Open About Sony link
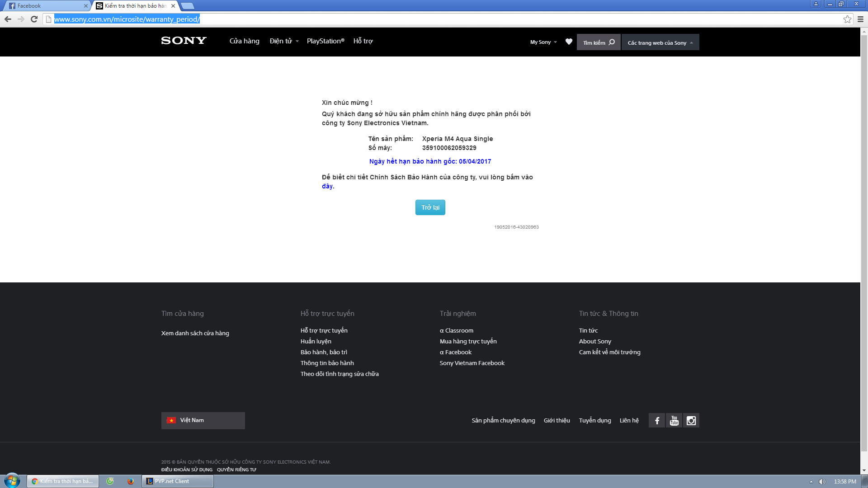 coord(595,341)
